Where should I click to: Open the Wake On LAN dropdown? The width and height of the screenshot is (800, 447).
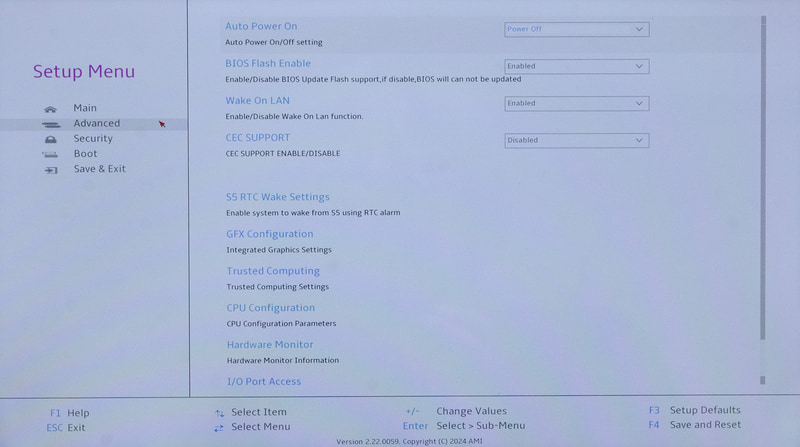(x=577, y=103)
